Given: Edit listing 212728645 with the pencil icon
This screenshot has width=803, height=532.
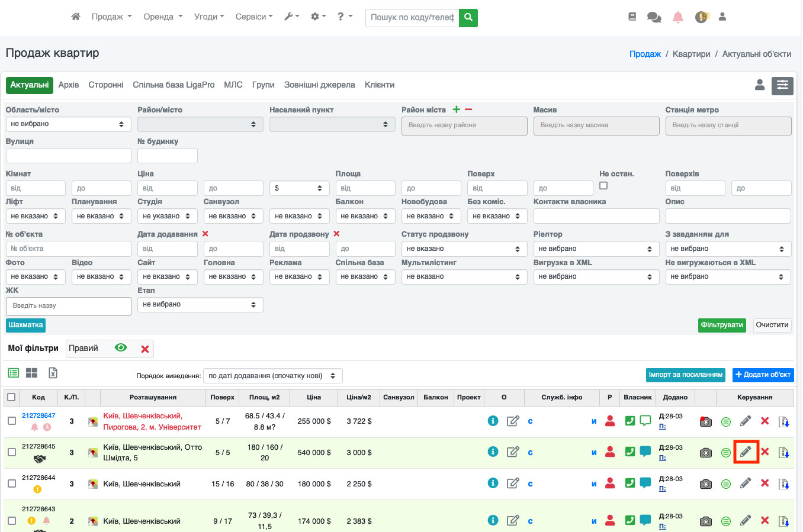Looking at the screenshot, I should tap(746, 453).
